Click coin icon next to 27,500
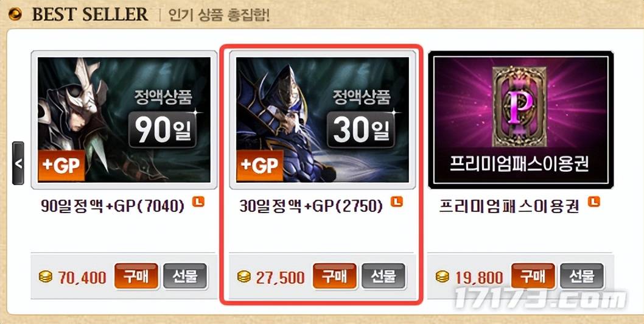 [x=244, y=276]
